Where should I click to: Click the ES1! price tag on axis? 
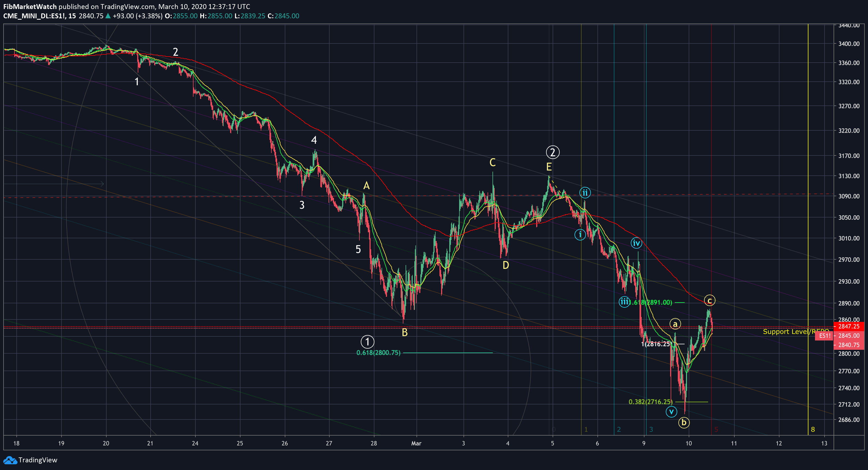[824, 336]
